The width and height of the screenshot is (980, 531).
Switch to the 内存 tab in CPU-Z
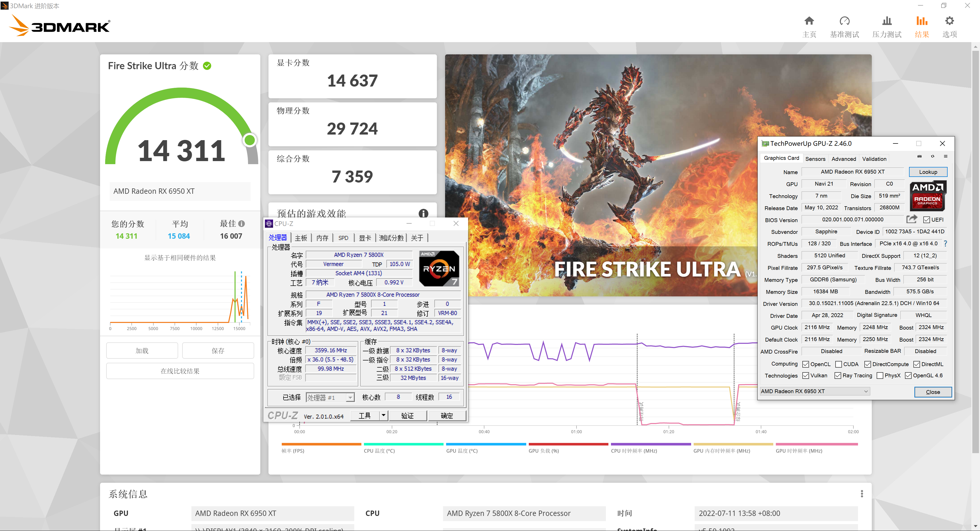(x=322, y=237)
